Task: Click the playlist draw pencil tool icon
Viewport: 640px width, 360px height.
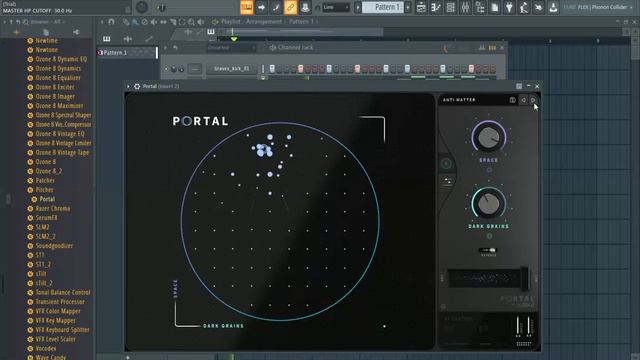Action: coord(126,22)
